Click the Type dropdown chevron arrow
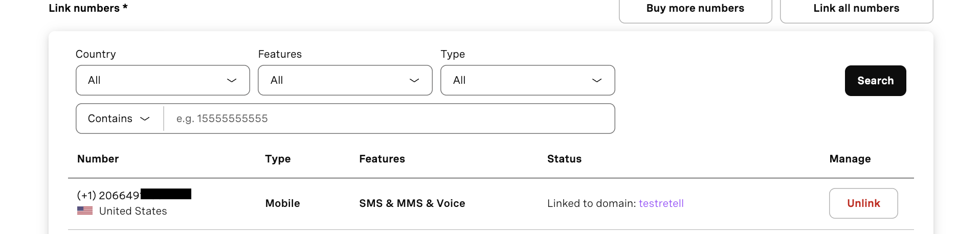 [597, 80]
